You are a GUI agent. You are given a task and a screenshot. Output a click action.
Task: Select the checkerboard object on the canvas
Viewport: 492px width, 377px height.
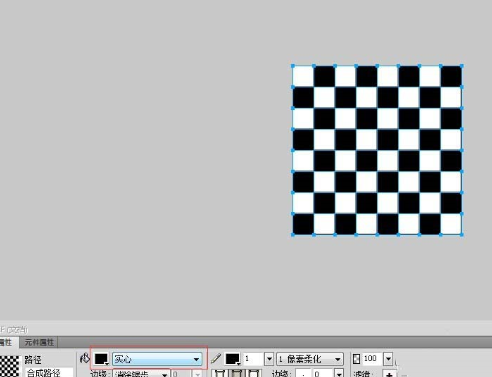click(x=377, y=150)
